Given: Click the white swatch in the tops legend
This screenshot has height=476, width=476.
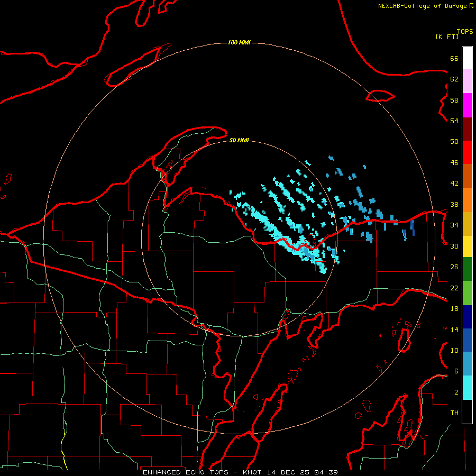Looking at the screenshot, I should 467,58.
